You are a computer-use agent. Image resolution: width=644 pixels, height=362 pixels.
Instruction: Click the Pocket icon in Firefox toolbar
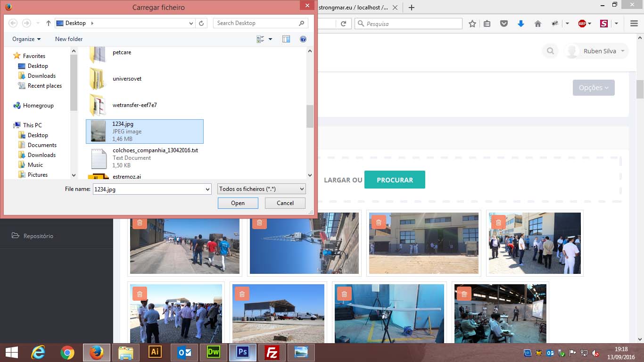click(504, 24)
